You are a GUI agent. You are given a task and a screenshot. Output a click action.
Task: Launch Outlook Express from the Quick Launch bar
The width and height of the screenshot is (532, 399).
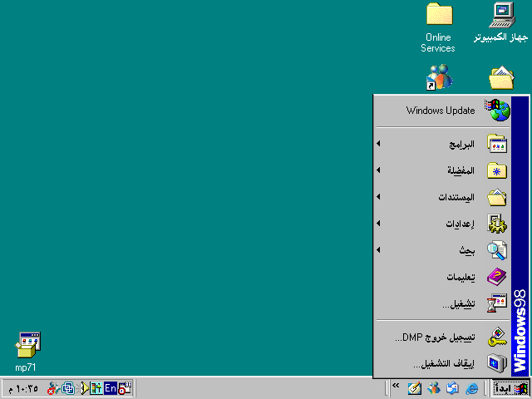[x=452, y=388]
